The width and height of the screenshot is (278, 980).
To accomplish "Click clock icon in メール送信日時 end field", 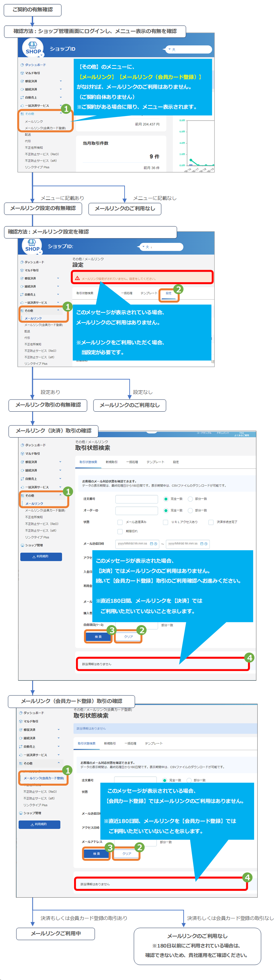I will coord(206,544).
